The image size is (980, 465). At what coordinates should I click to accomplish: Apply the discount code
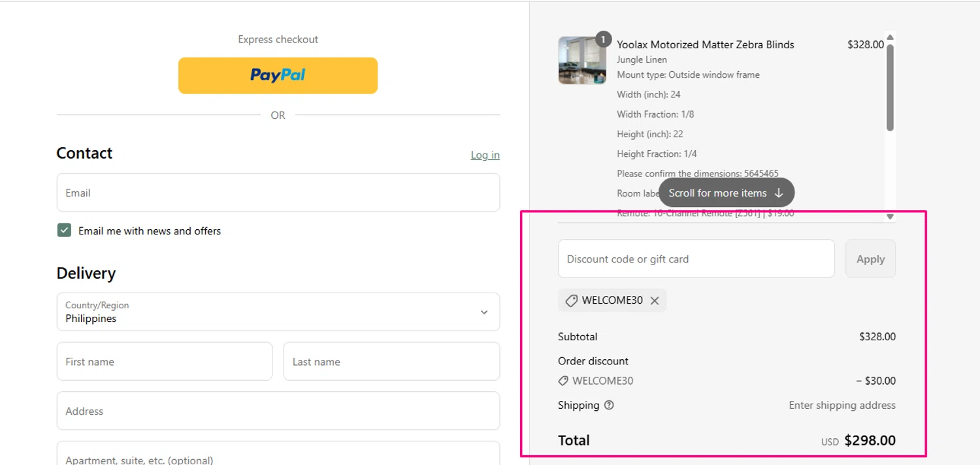click(870, 259)
